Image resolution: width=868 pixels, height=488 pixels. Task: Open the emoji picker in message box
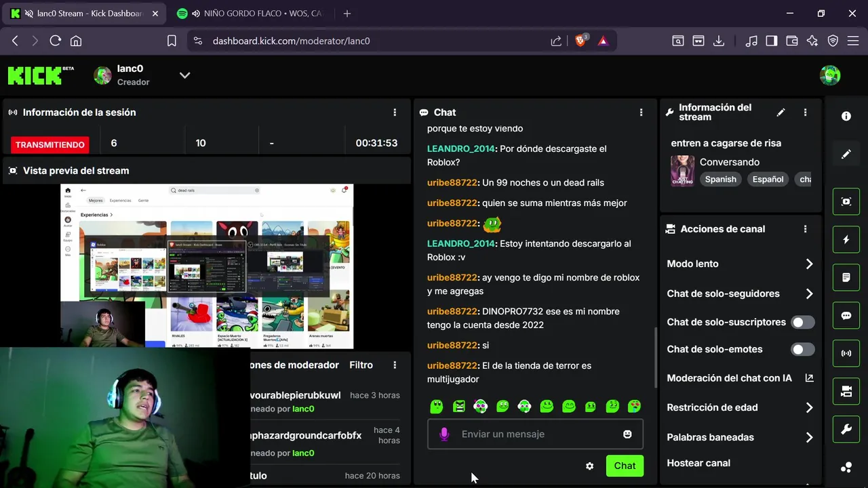coord(627,434)
